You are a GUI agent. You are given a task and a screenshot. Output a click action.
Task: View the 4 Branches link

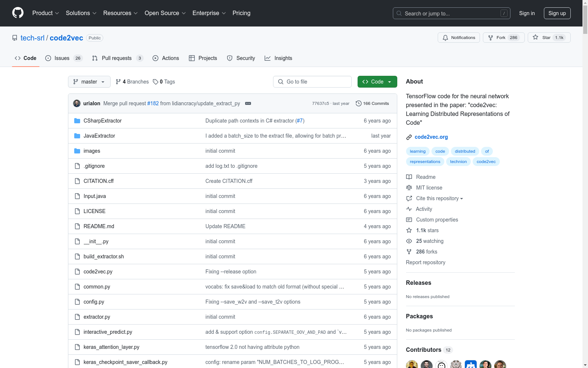click(x=132, y=82)
